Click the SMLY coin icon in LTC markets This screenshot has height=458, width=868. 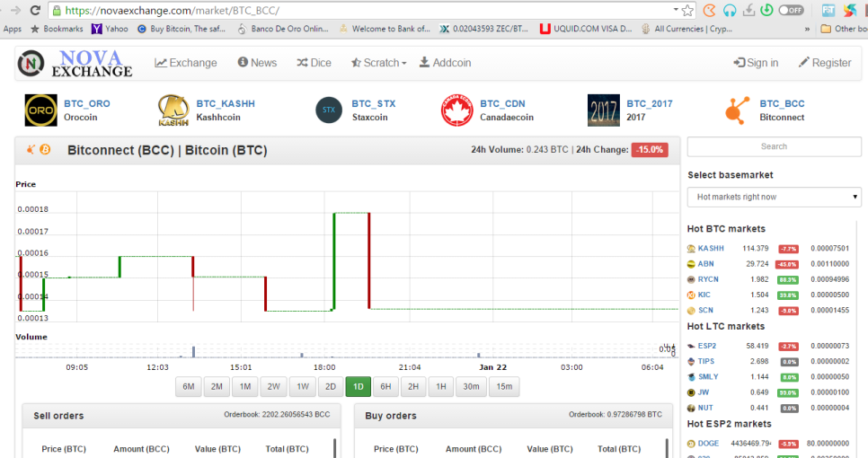(691, 377)
